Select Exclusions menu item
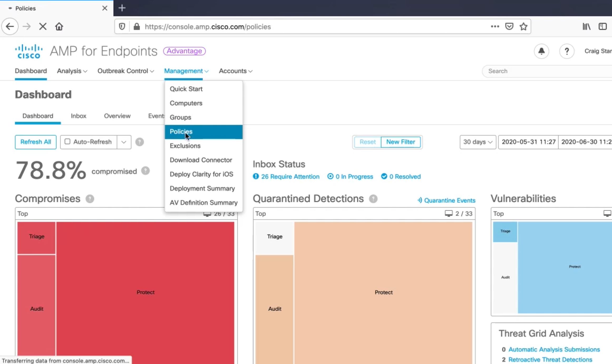This screenshot has width=612, height=364. (203, 146)
